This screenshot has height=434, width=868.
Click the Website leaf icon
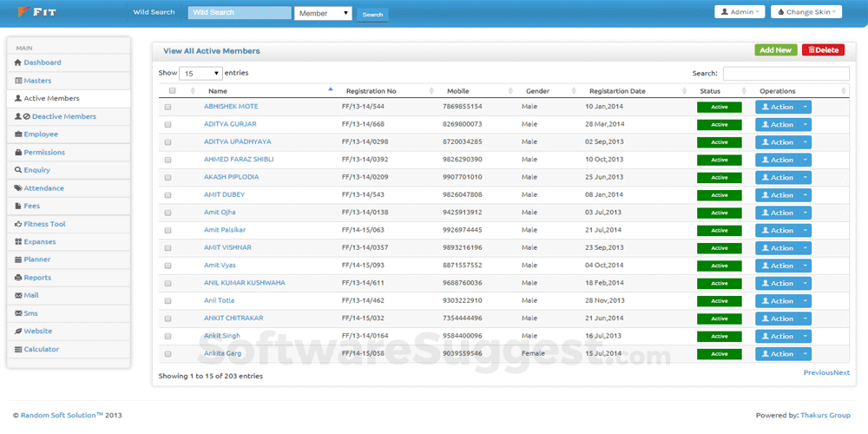click(17, 332)
